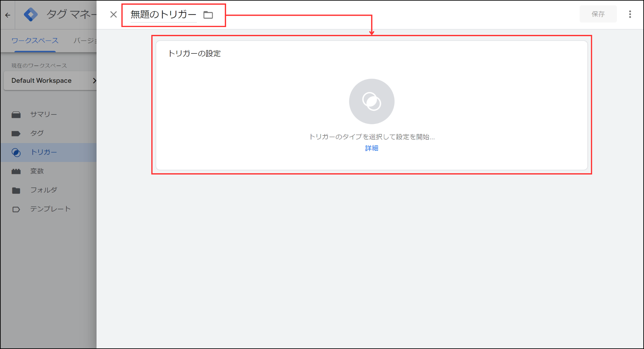Open the three-dot more options menu
The width and height of the screenshot is (644, 349).
[630, 14]
